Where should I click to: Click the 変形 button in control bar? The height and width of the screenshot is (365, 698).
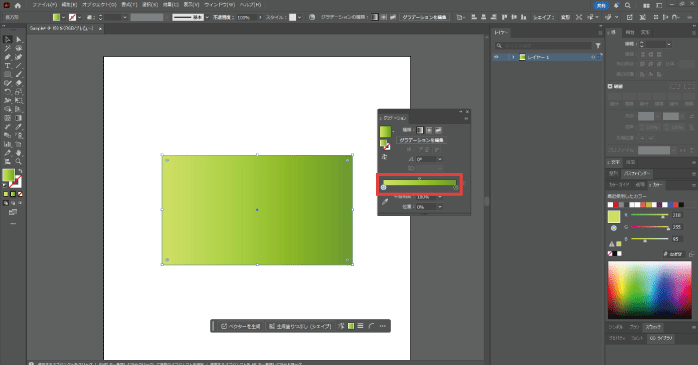click(x=565, y=17)
